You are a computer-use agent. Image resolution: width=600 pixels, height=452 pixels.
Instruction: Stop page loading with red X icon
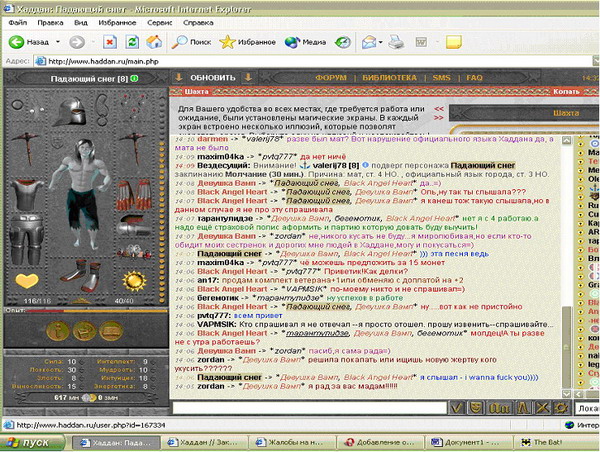(x=110, y=42)
